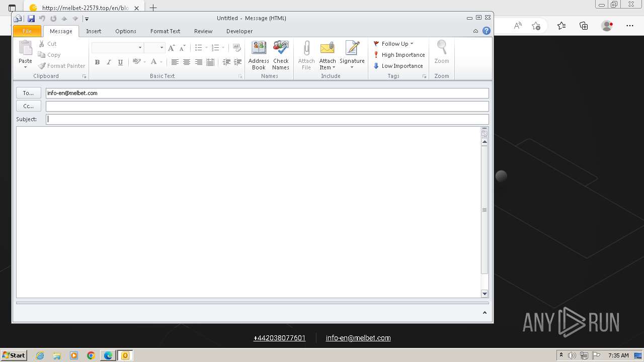The height and width of the screenshot is (362, 644).
Task: Open the Edge browser Favorites star icon
Action: click(561, 26)
